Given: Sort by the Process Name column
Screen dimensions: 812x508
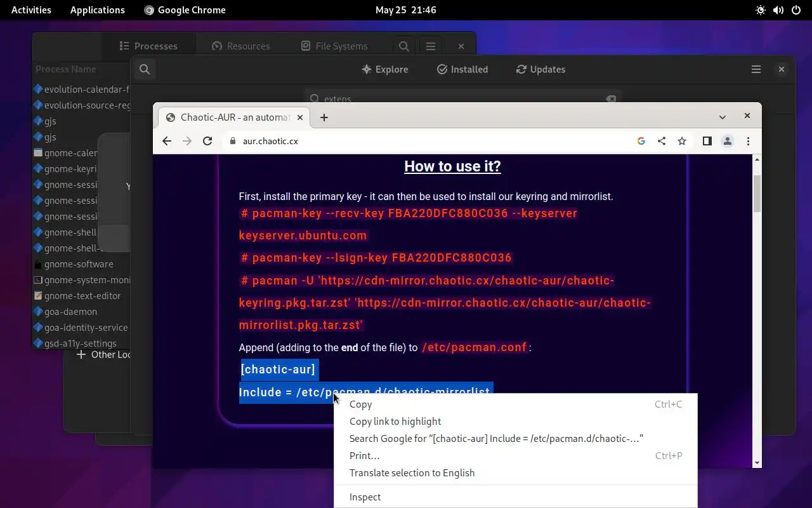Looking at the screenshot, I should tap(66, 69).
